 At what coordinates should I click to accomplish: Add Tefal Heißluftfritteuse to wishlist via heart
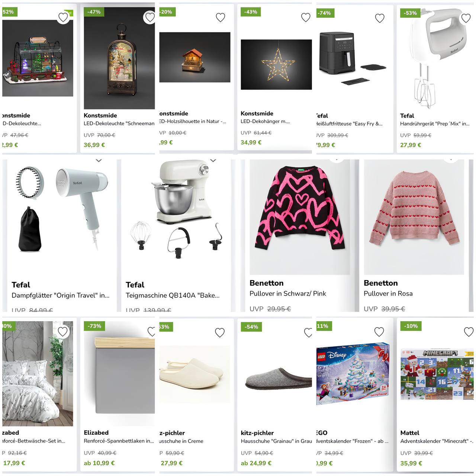click(380, 18)
